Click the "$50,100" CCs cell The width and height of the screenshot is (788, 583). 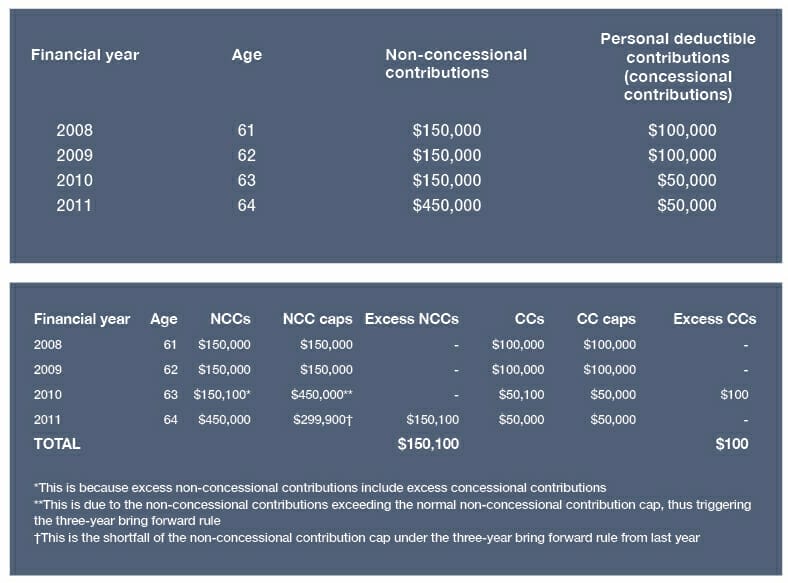pos(521,395)
